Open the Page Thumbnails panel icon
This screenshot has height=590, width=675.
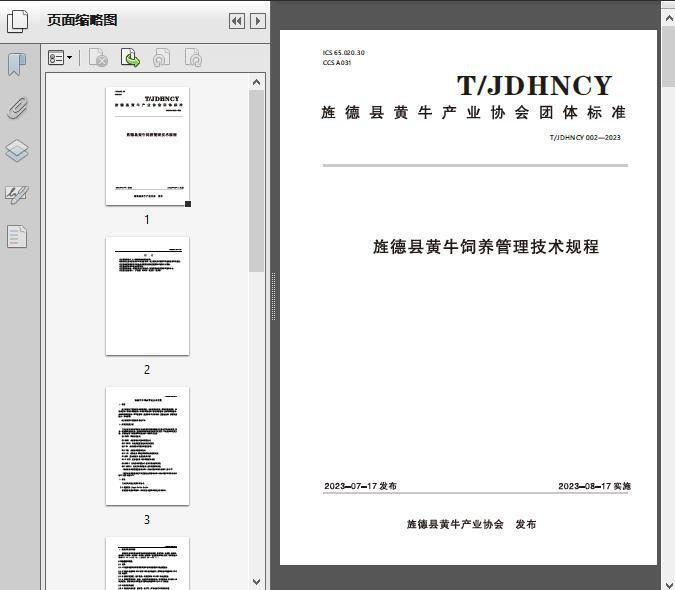coord(17,21)
